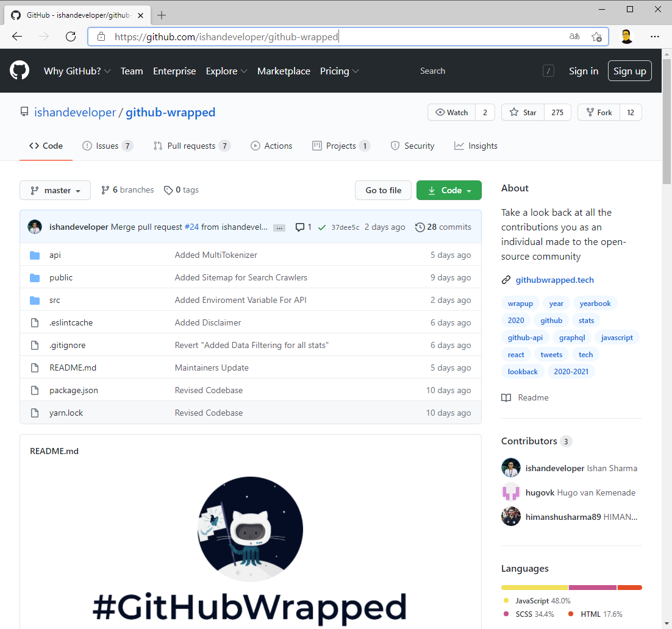Open the browser profile avatar icon
The height and width of the screenshot is (629, 672).
(x=627, y=37)
